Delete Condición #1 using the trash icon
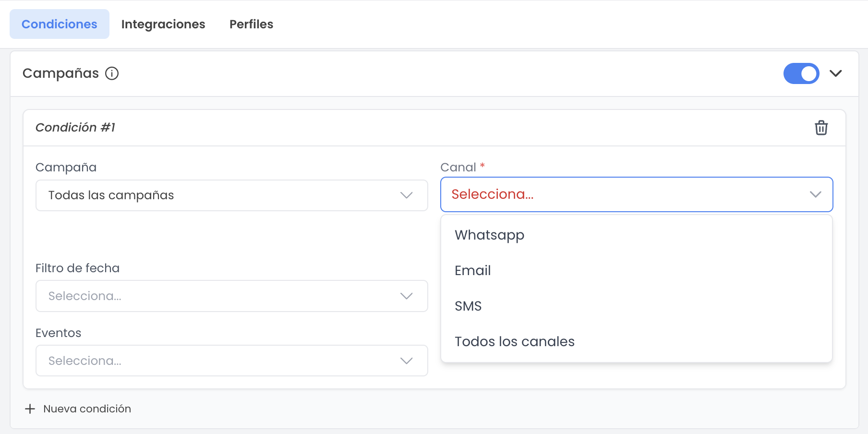This screenshot has height=434, width=868. tap(821, 128)
